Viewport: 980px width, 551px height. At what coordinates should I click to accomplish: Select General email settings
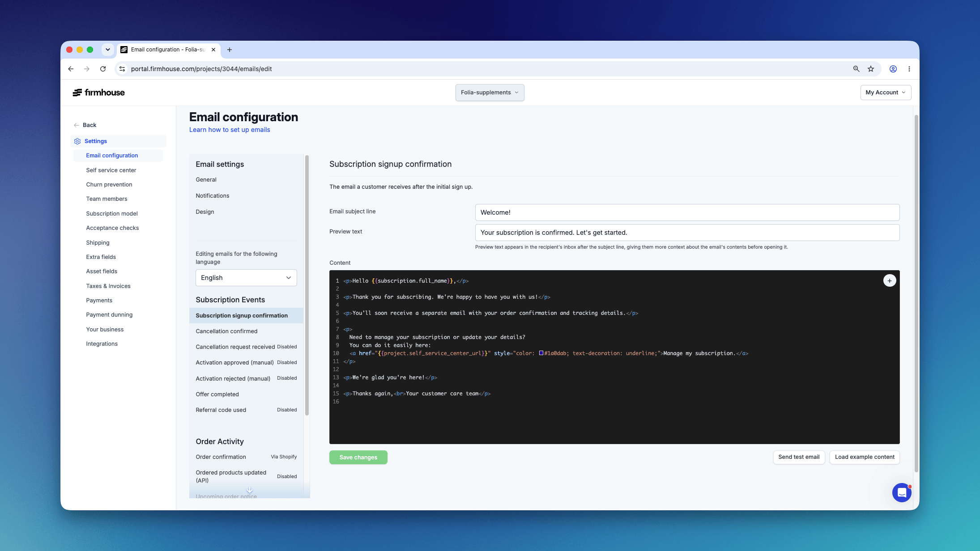206,180
